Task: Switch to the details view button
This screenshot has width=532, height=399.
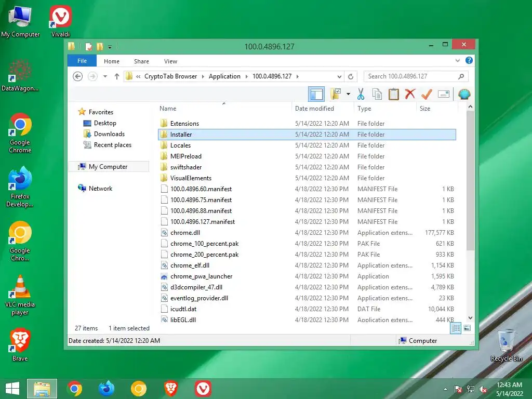Action: (456, 328)
